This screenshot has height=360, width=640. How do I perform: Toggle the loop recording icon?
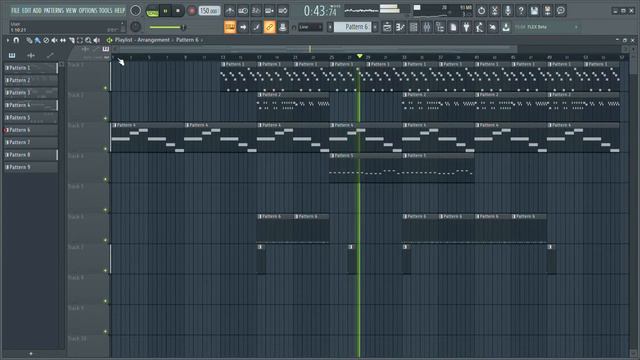coord(282,11)
